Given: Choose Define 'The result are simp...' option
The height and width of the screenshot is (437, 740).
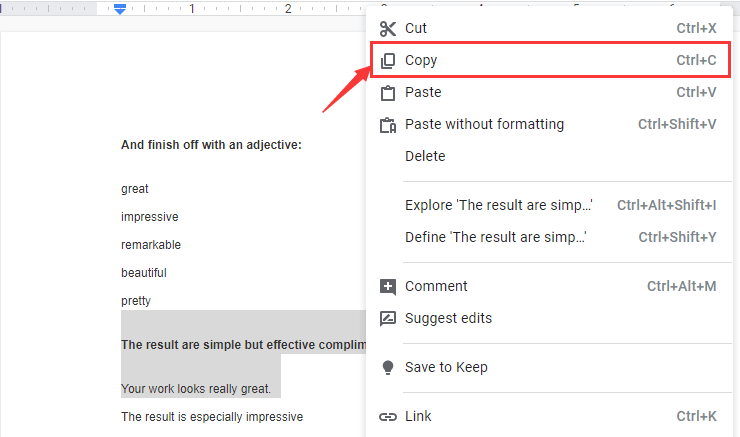Looking at the screenshot, I should [495, 238].
